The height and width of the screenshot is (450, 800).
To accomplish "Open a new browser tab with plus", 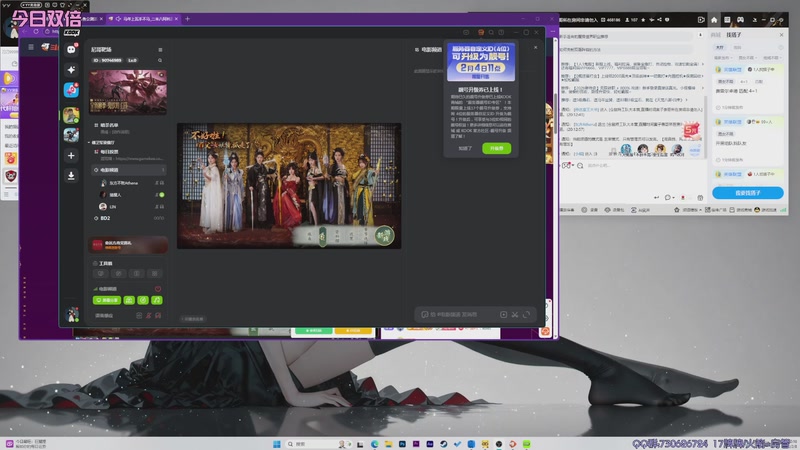I will (x=187, y=19).
